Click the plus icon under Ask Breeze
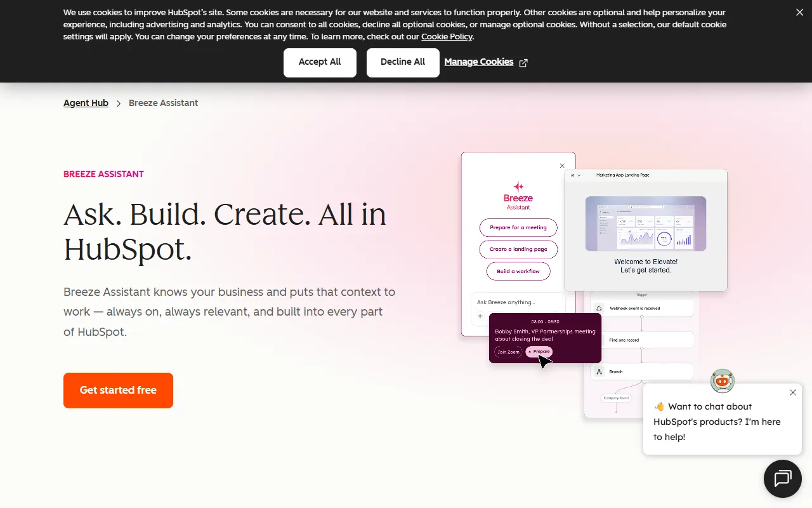The image size is (812, 508). click(480, 316)
